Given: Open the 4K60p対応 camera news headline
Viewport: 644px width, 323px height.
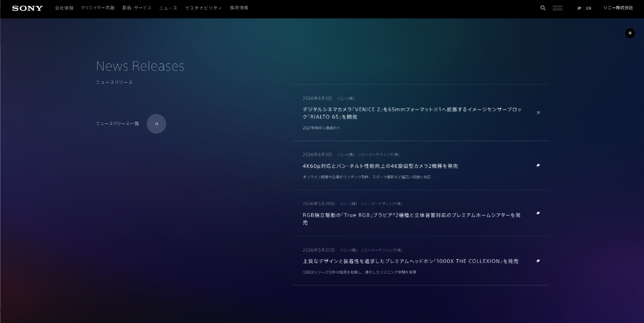Looking at the screenshot, I should coord(380,166).
